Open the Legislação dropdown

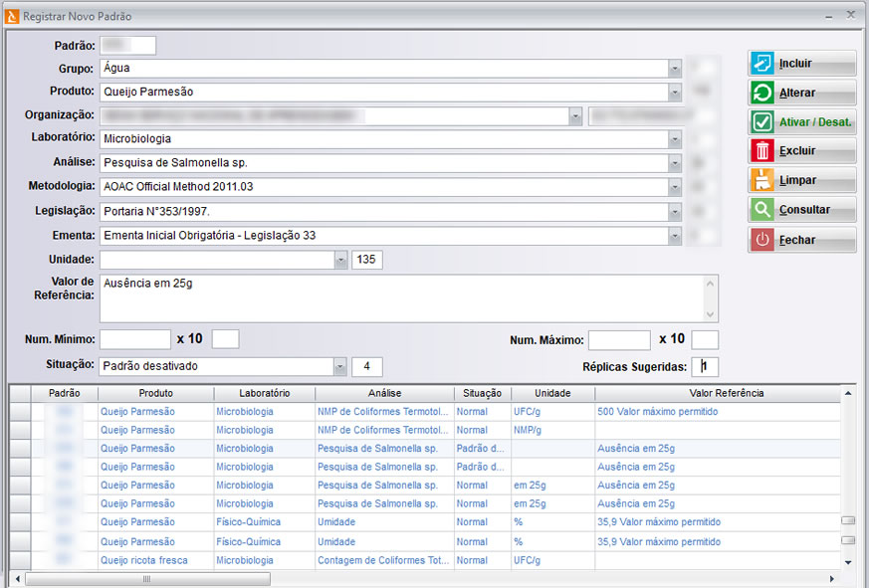point(675,211)
